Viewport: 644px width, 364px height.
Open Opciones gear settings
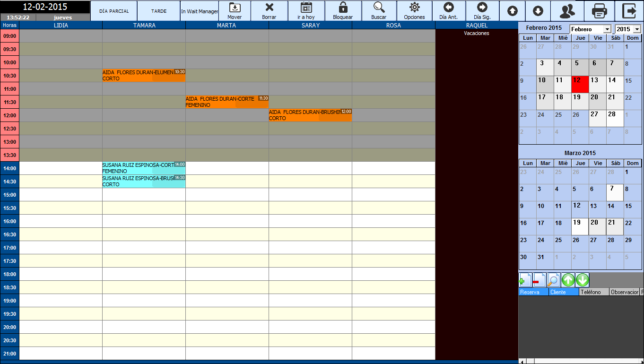pos(414,11)
